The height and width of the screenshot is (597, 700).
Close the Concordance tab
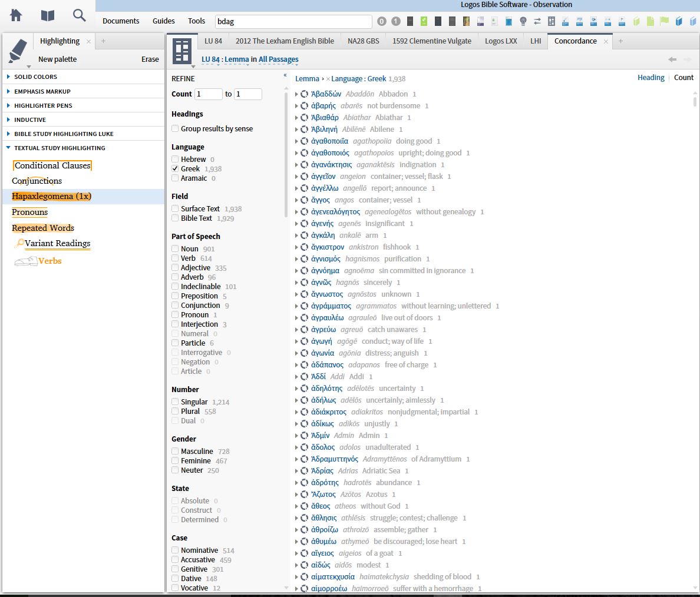pos(606,41)
